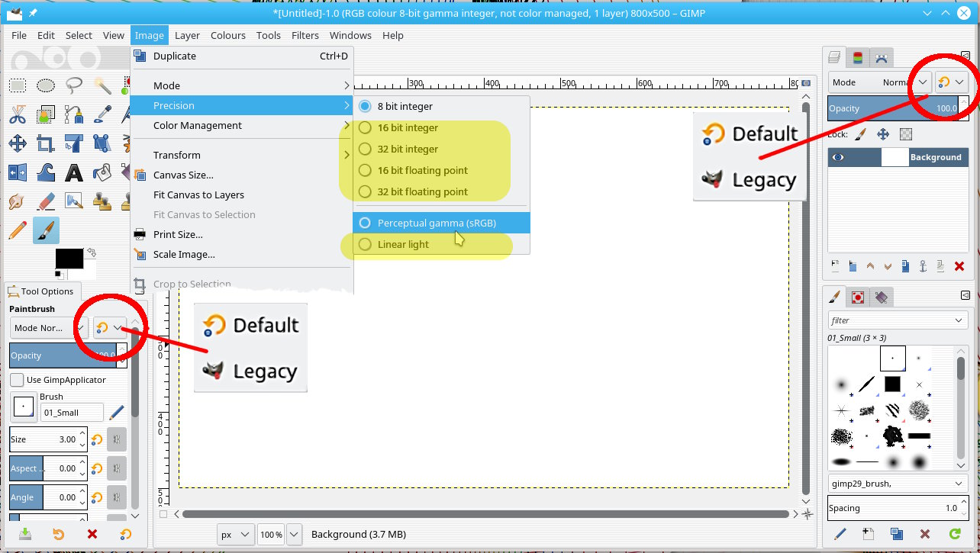Click the 01_Small brush name field

tap(71, 413)
